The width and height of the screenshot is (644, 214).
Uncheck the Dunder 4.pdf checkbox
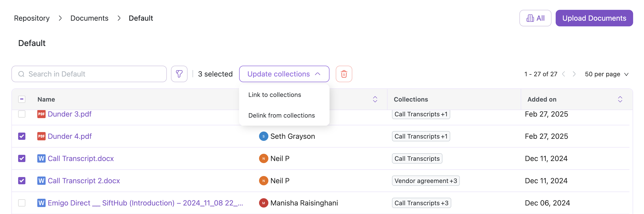[22, 136]
